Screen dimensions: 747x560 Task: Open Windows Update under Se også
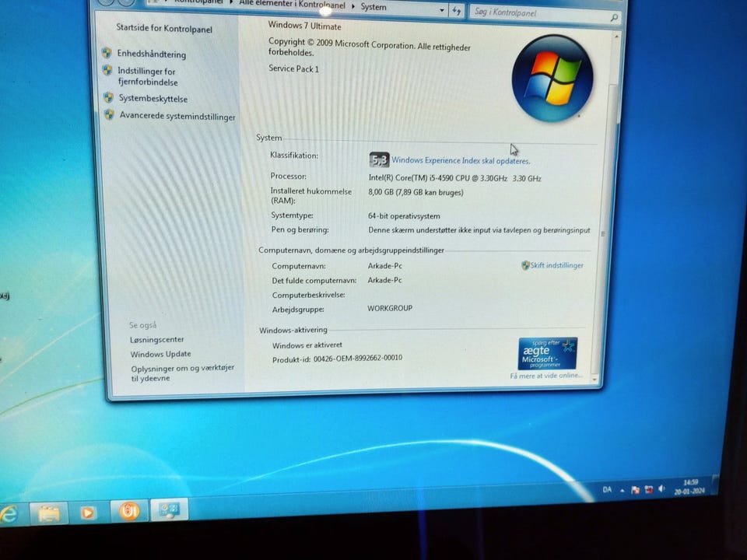160,354
